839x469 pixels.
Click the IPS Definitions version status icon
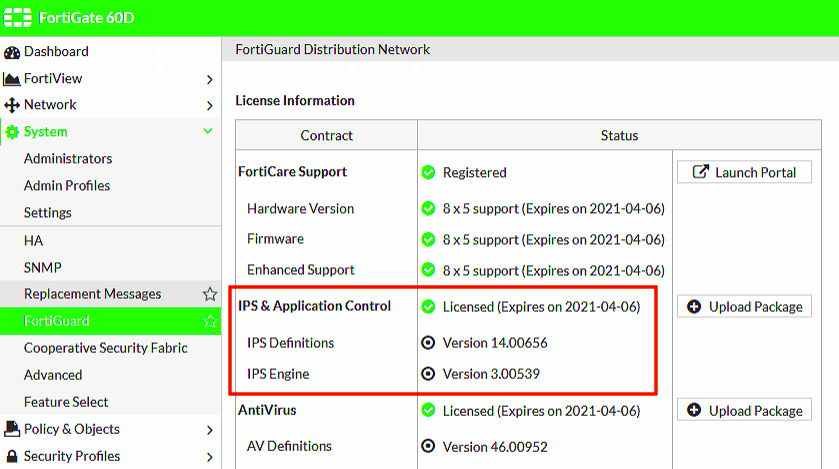(428, 343)
